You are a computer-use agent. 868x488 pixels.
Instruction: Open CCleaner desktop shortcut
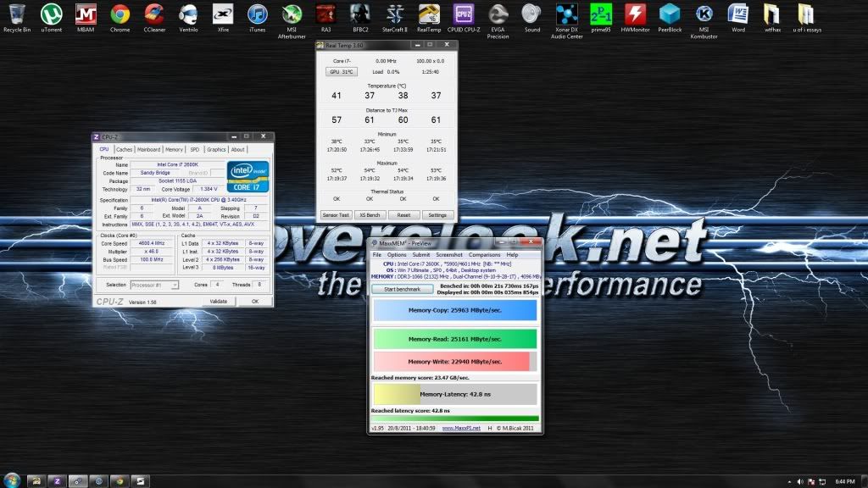[x=154, y=18]
